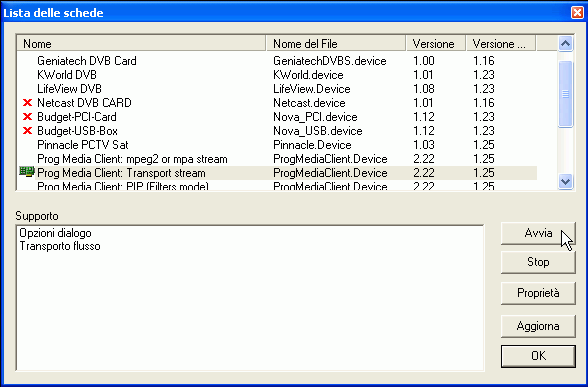Click the Nova_USB.device file name
The image size is (588, 387).
tap(318, 131)
